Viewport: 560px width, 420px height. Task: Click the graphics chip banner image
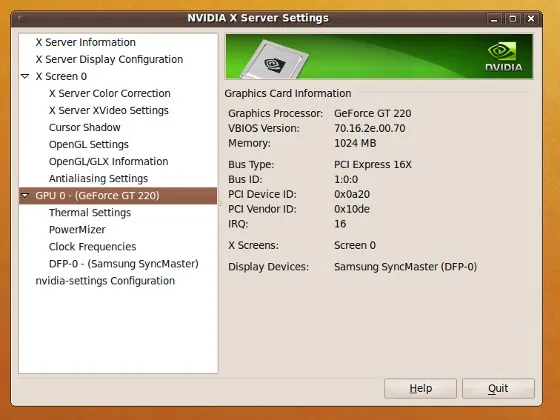(274, 59)
